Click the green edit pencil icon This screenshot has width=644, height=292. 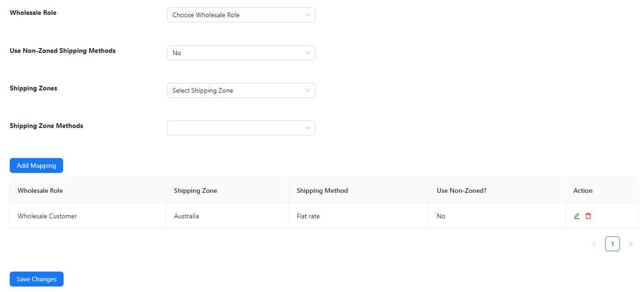(577, 216)
